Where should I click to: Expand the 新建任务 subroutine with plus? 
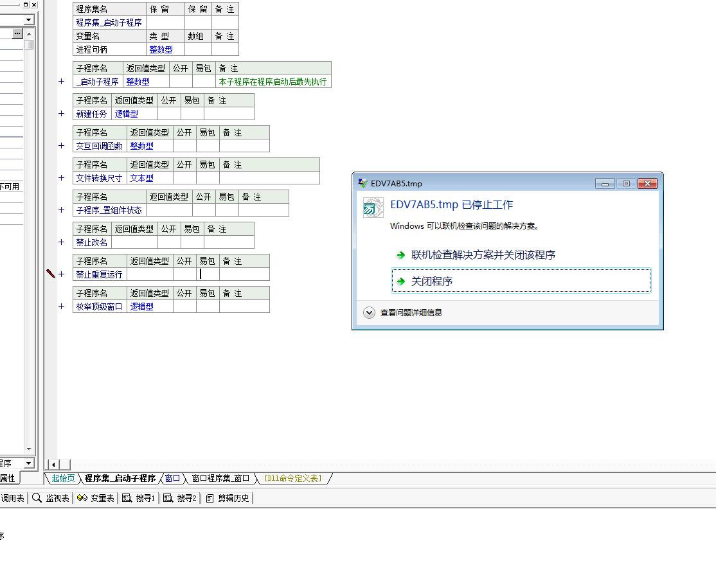click(x=62, y=113)
